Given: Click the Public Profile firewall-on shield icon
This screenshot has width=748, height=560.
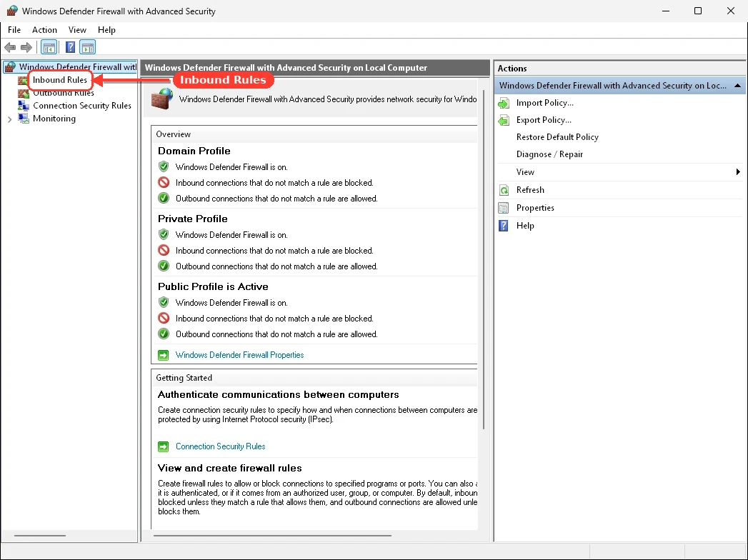Looking at the screenshot, I should click(164, 302).
